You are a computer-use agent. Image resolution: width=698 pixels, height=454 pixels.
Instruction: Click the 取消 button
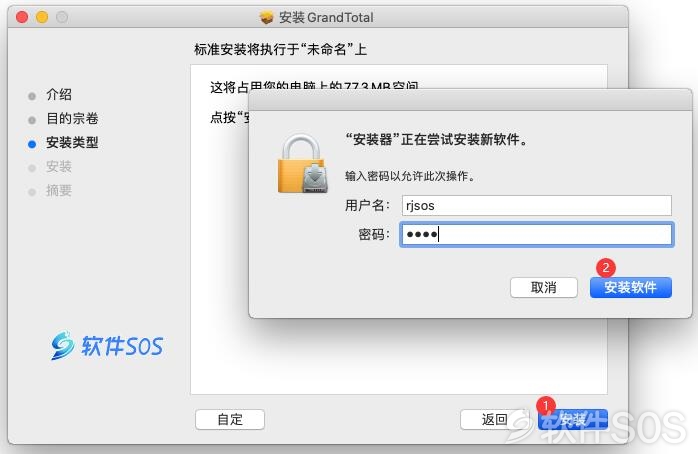[544, 288]
